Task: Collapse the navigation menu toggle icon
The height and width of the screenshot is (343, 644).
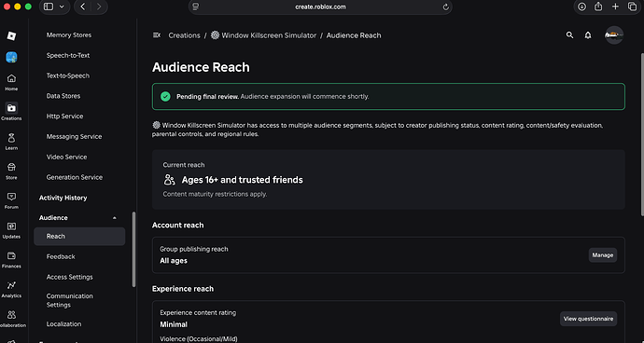Action: [x=157, y=35]
